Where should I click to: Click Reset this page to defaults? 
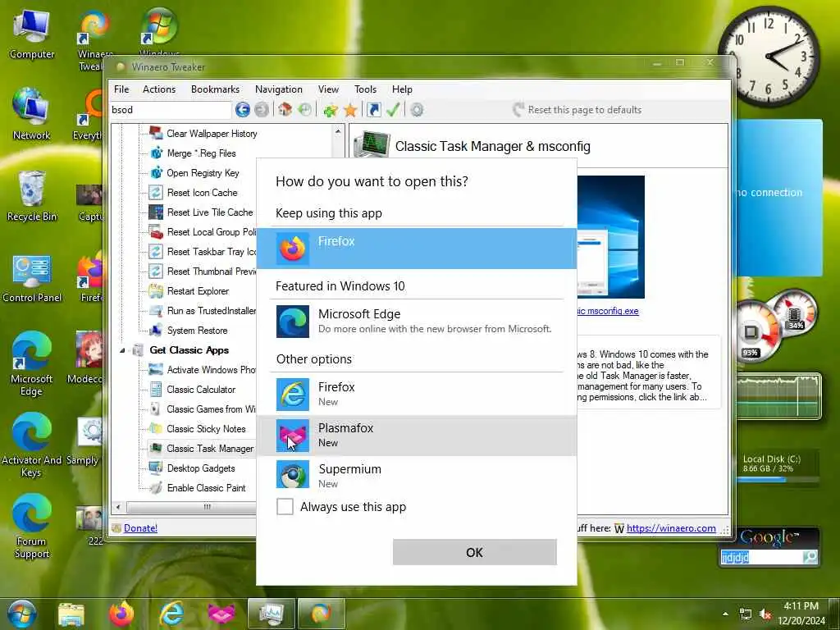pyautogui.click(x=577, y=110)
